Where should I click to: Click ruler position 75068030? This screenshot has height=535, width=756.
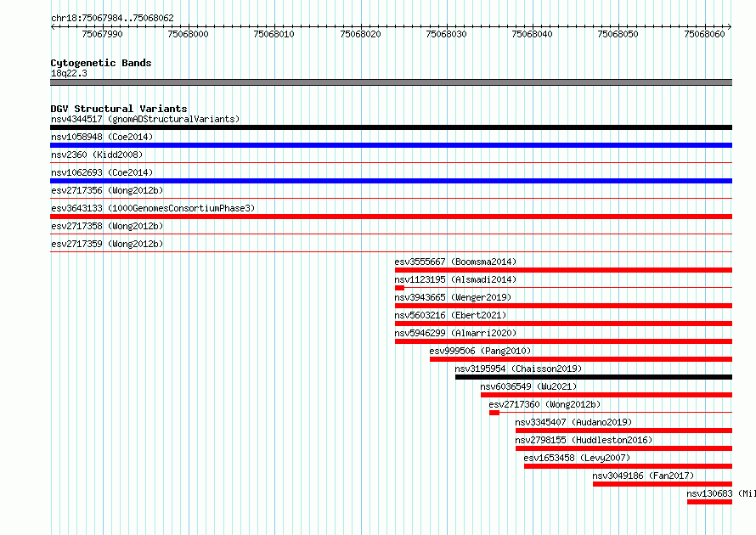click(447, 34)
